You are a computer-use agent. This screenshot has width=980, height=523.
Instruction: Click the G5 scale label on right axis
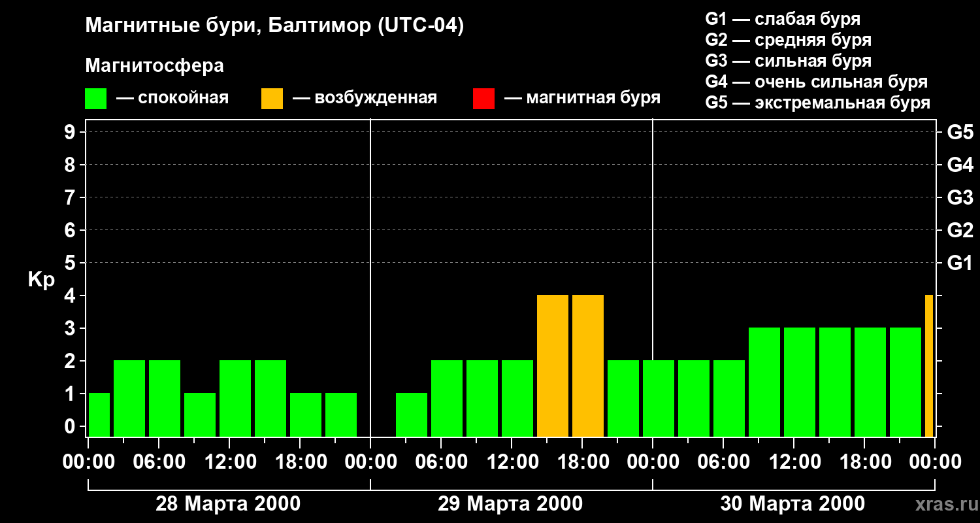[960, 132]
